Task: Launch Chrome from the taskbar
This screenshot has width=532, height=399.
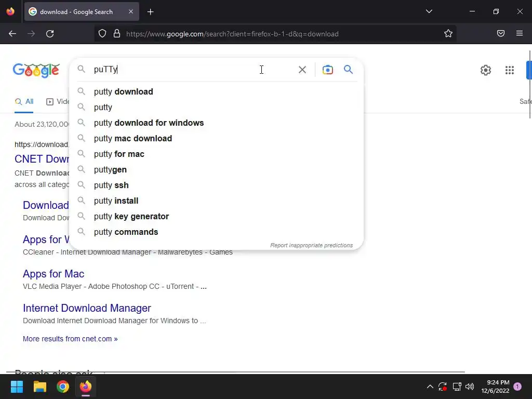Action: [x=63, y=387]
